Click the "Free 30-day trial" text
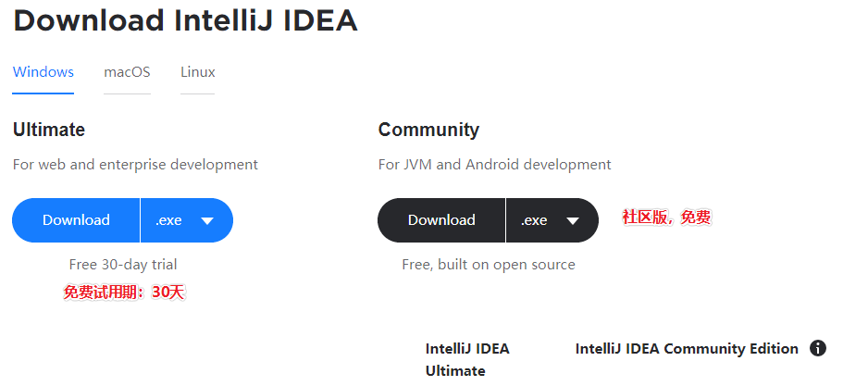Viewport: 868px width, 386px height. pos(123,264)
